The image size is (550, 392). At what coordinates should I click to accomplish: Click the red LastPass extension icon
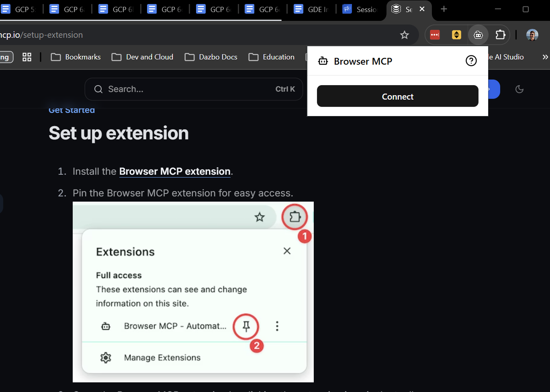pos(435,35)
